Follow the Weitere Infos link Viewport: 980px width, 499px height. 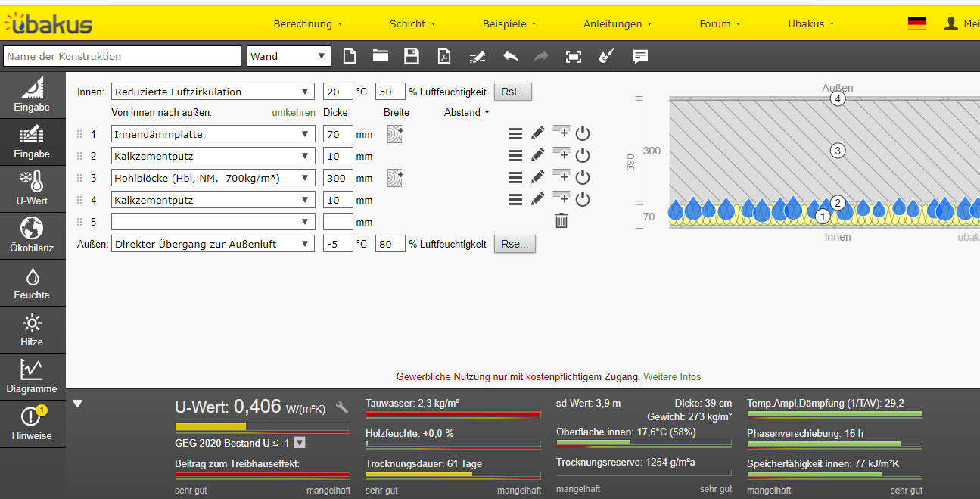672,376
